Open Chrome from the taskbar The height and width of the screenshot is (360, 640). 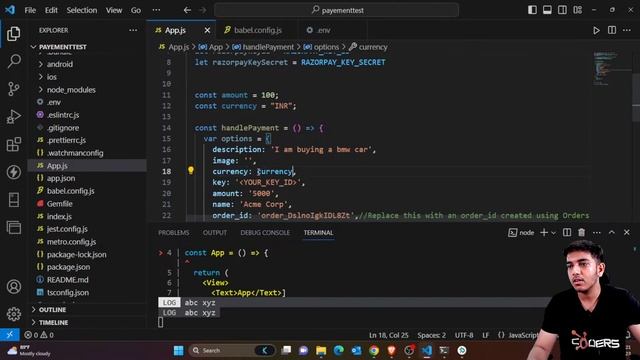point(373,350)
